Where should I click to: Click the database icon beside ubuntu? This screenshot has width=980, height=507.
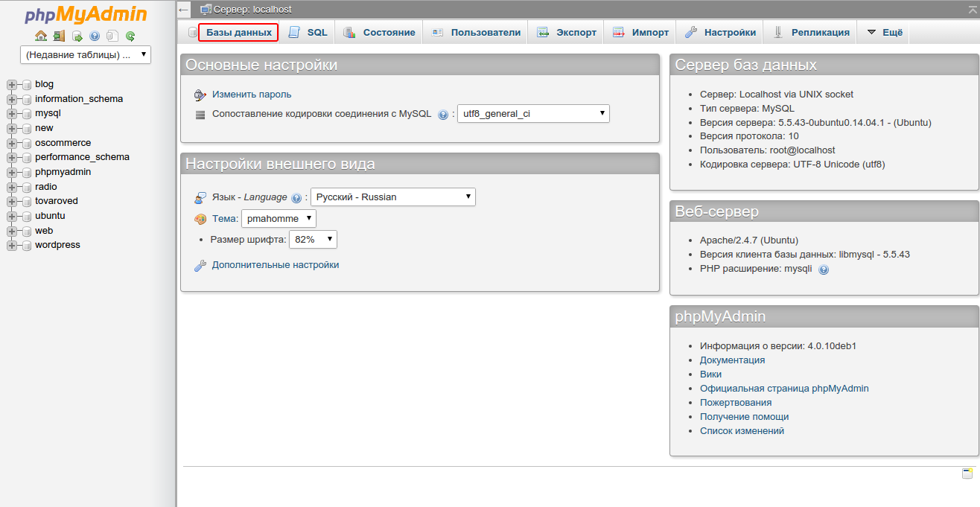(27, 216)
